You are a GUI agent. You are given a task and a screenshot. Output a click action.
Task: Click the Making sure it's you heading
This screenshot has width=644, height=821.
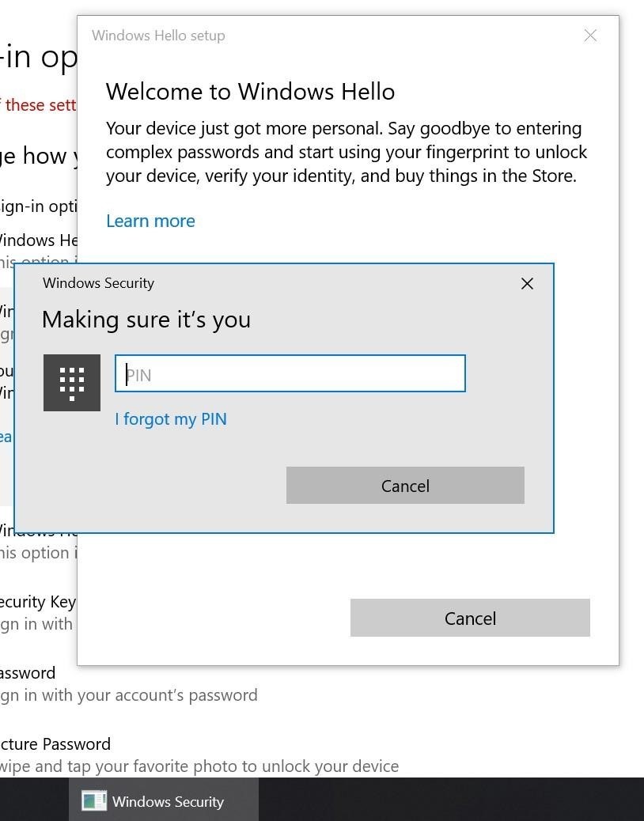coord(146,320)
